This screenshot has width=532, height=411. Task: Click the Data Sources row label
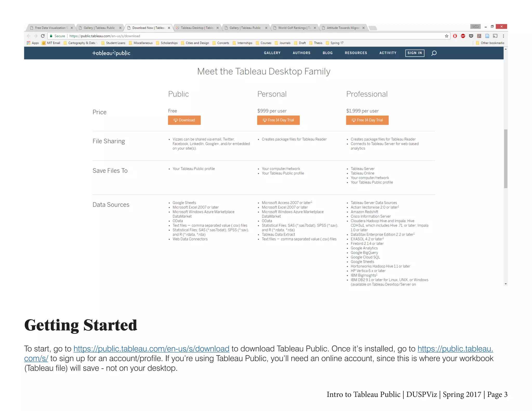coord(111,205)
